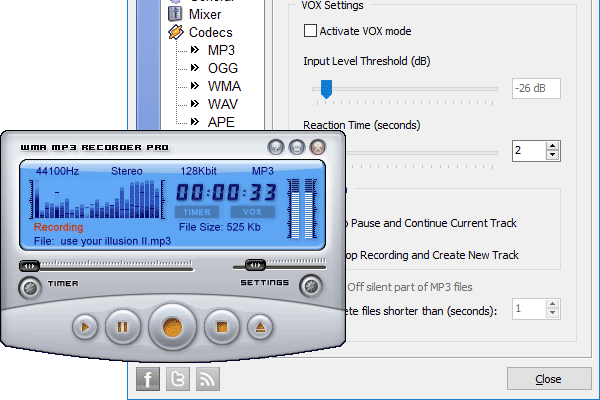Viewport: 600px width, 400px height.
Task: Click the stereo level meter bars
Action: pos(302,209)
